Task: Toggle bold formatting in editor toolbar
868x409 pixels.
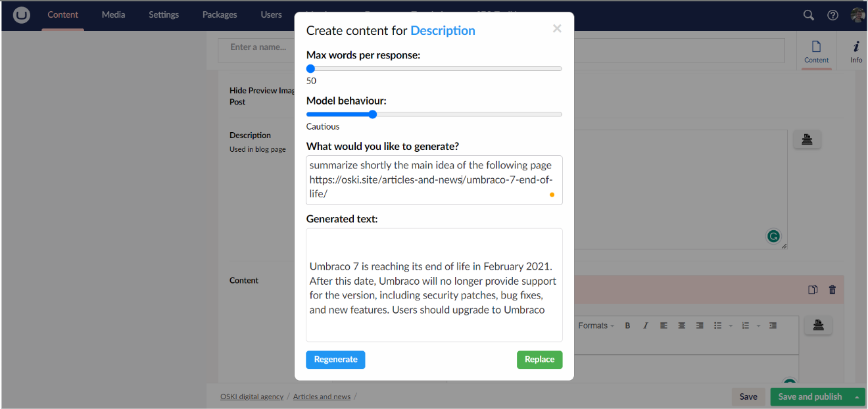Action: (627, 325)
